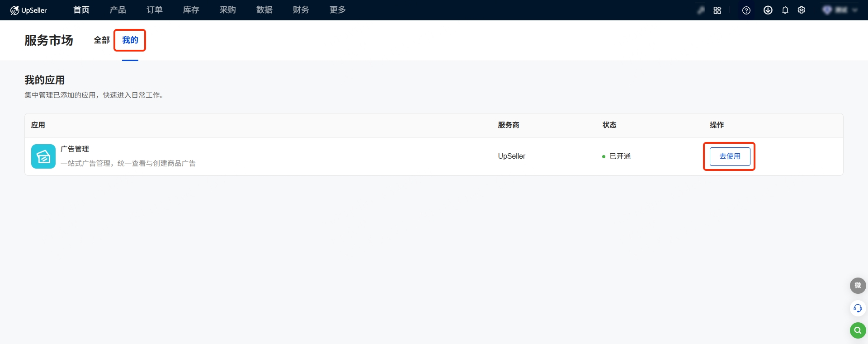
Task: Open the 采购 menu
Action: coord(228,10)
